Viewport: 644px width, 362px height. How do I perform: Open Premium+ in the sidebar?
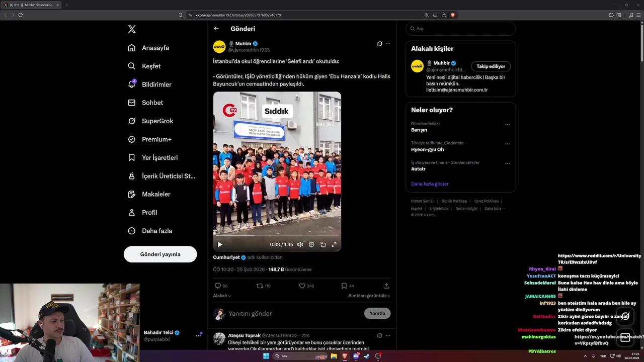[149, 139]
